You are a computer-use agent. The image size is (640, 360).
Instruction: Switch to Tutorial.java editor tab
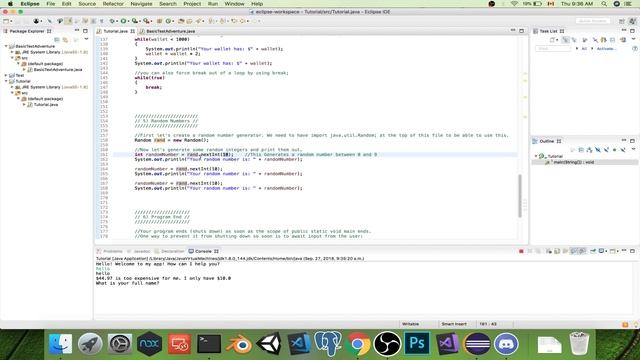click(116, 31)
